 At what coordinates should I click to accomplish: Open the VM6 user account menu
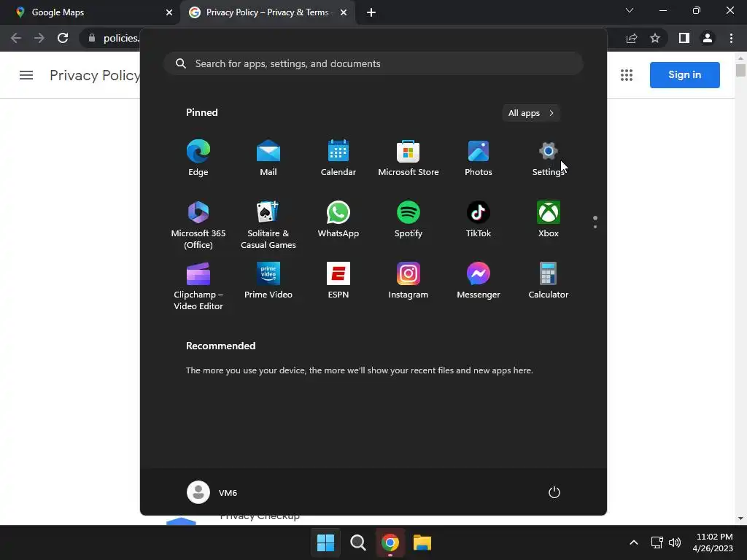[x=212, y=492]
